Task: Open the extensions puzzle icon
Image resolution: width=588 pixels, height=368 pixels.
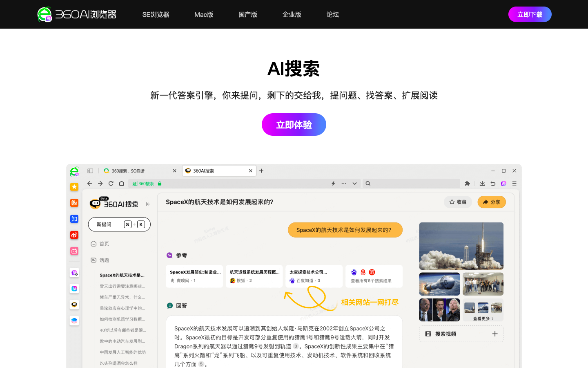Action: (x=468, y=184)
